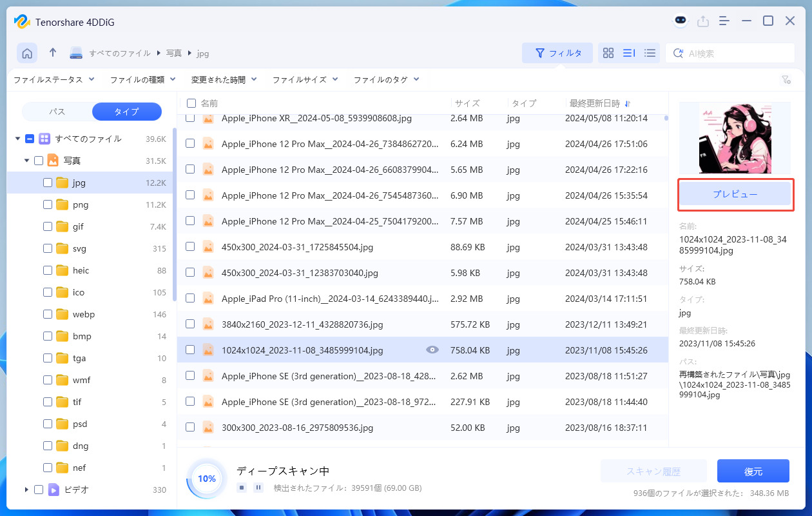Click the AI検索 search field

click(x=730, y=54)
